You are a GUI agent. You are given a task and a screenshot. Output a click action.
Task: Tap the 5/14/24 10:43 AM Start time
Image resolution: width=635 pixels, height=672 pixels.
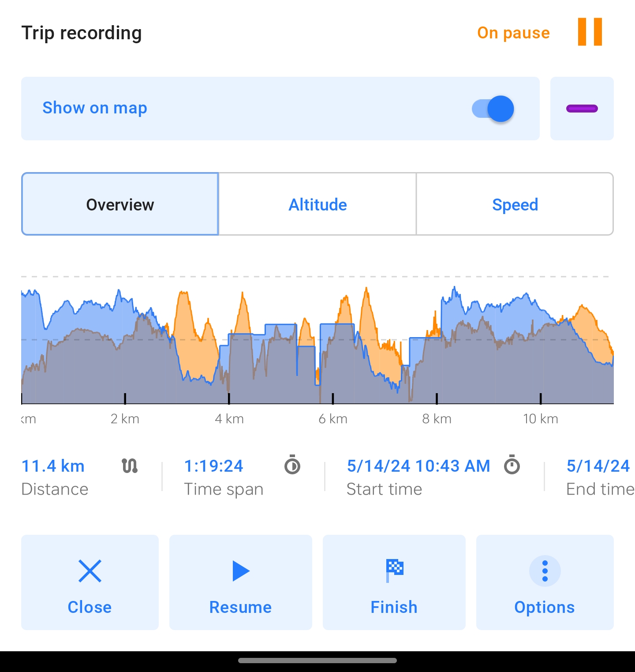[418, 466]
